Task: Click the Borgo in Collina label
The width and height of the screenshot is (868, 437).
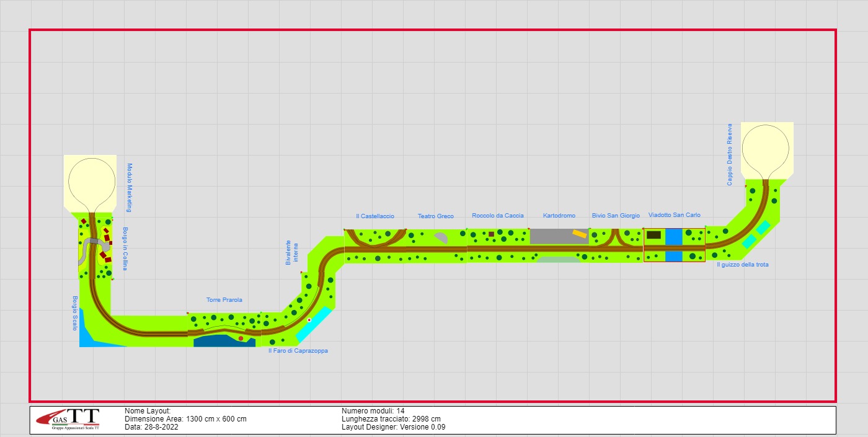Action: (x=125, y=249)
